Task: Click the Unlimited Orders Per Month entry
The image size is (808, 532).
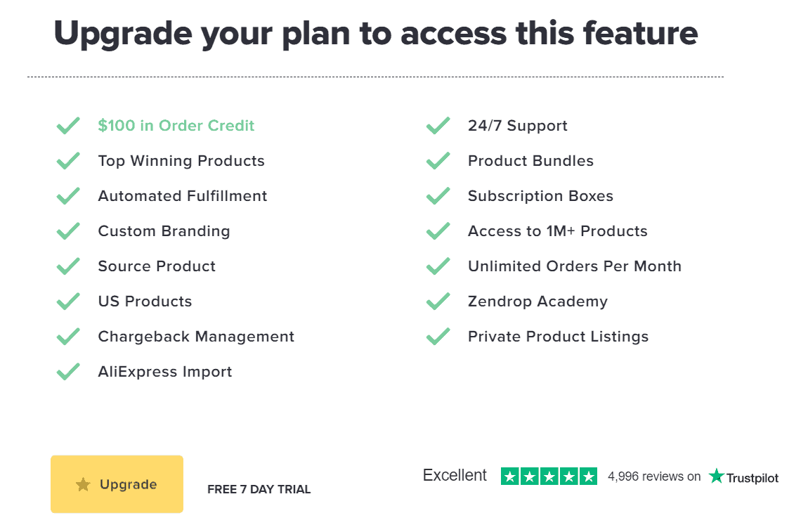Action: click(x=575, y=266)
